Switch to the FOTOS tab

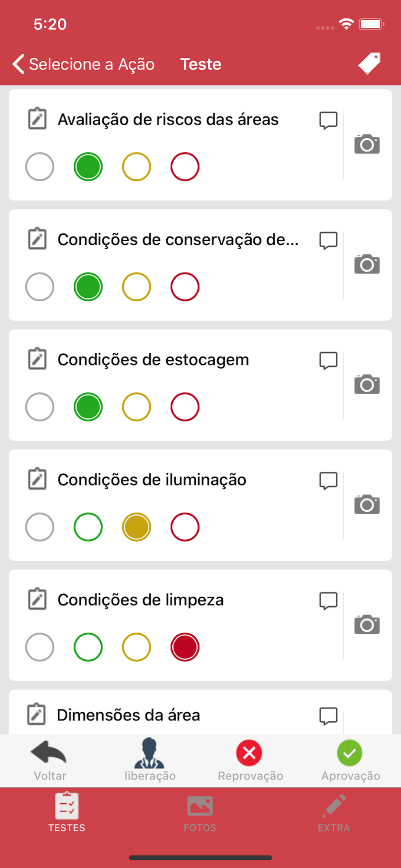click(x=200, y=813)
